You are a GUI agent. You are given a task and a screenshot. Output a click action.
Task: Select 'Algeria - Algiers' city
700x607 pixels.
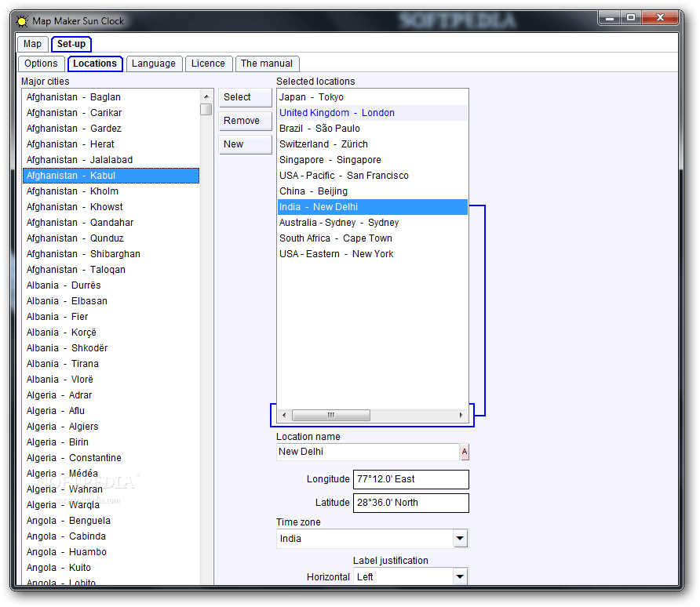pos(111,427)
